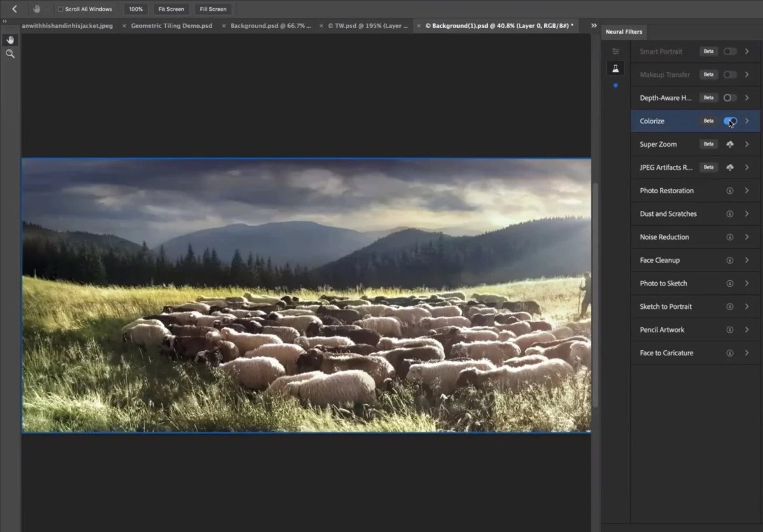The height and width of the screenshot is (532, 763).
Task: Click the Fit Screen button
Action: (171, 9)
